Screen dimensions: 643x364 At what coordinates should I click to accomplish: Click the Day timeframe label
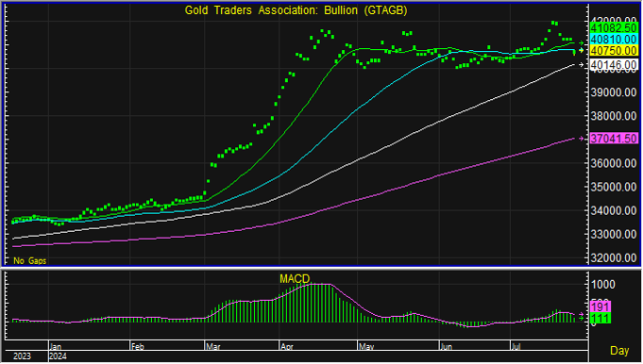click(619, 351)
